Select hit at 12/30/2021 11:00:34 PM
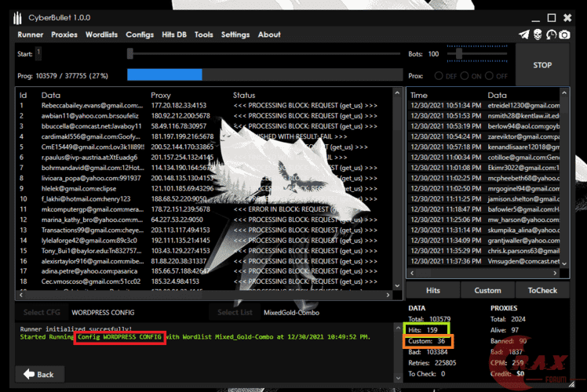The width and height of the screenshot is (587, 392). coord(485,158)
